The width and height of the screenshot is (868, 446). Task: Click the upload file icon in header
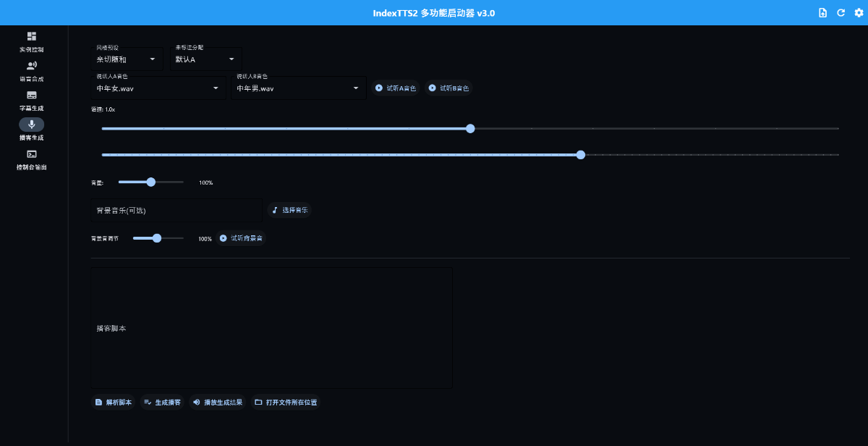(822, 13)
